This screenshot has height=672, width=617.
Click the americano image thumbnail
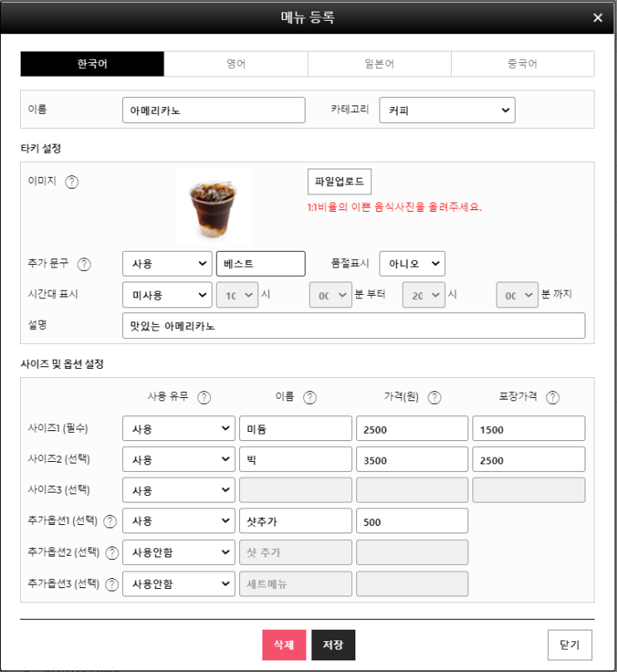coord(213,208)
